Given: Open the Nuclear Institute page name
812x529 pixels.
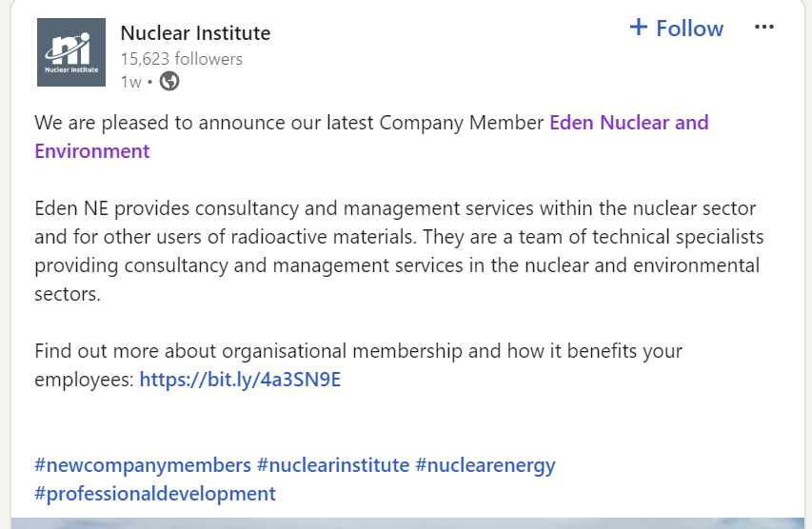Looking at the screenshot, I should (195, 33).
